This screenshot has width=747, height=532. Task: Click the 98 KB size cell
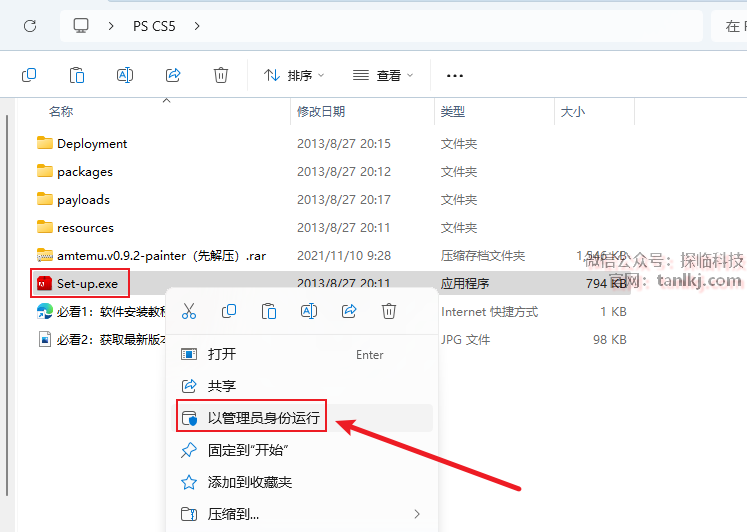[609, 340]
